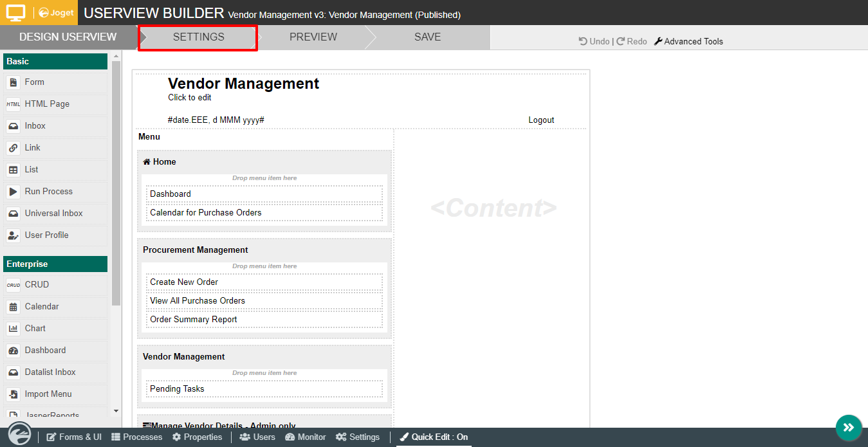Click the Logout link in the userview header
Viewport: 868px width, 447px height.
coord(541,120)
